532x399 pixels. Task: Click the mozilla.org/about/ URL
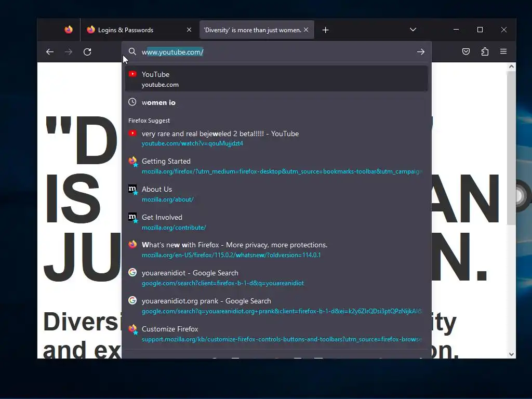tap(168, 199)
